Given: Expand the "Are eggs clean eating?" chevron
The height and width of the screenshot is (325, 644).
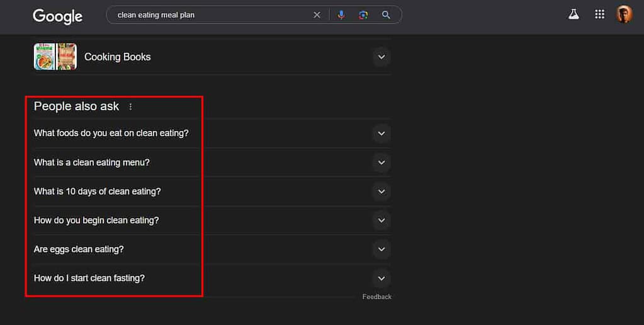Looking at the screenshot, I should (381, 249).
